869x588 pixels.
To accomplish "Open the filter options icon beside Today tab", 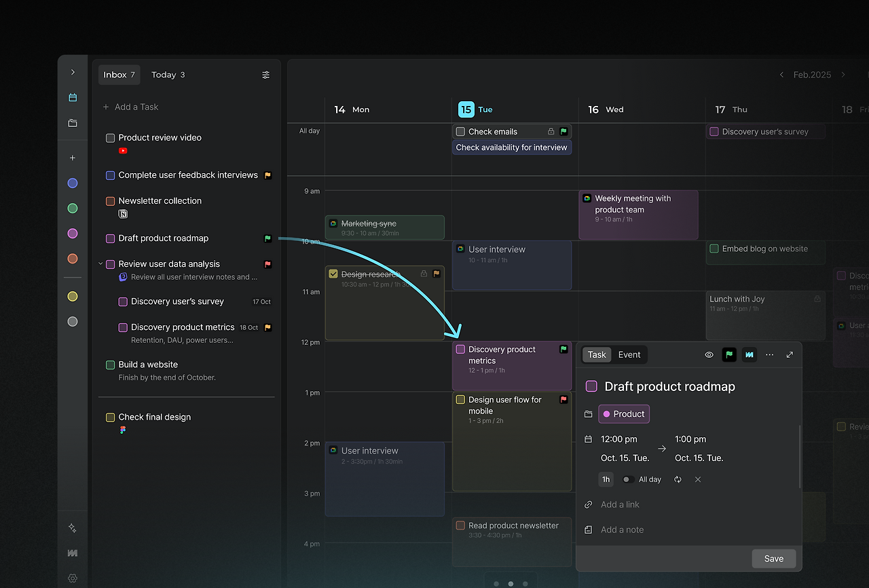I will click(266, 75).
